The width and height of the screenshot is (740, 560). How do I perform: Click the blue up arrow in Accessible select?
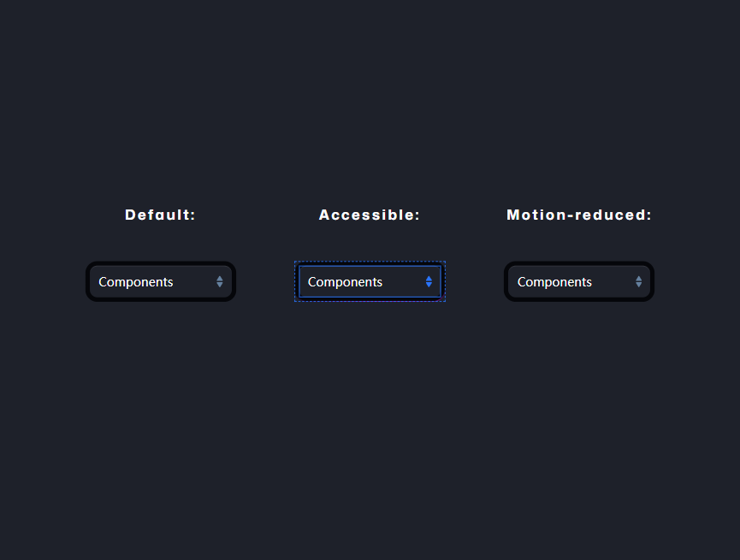point(429,279)
